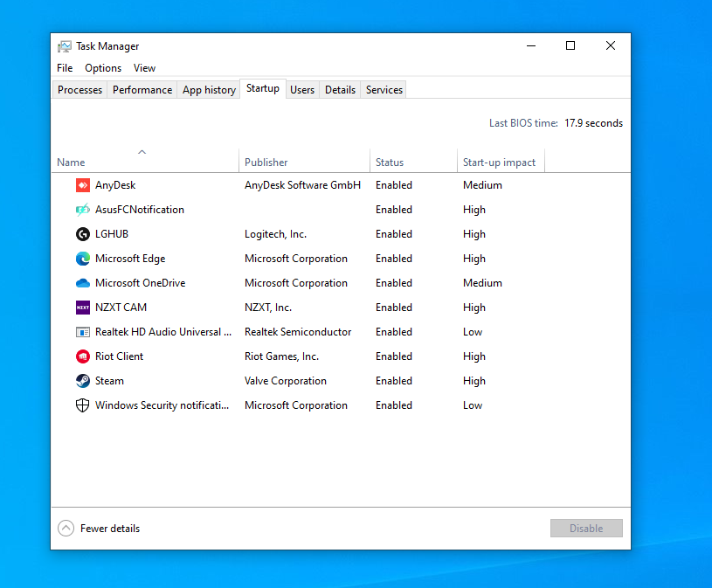The width and height of the screenshot is (712, 588).
Task: Click the Disable button
Action: pos(586,529)
